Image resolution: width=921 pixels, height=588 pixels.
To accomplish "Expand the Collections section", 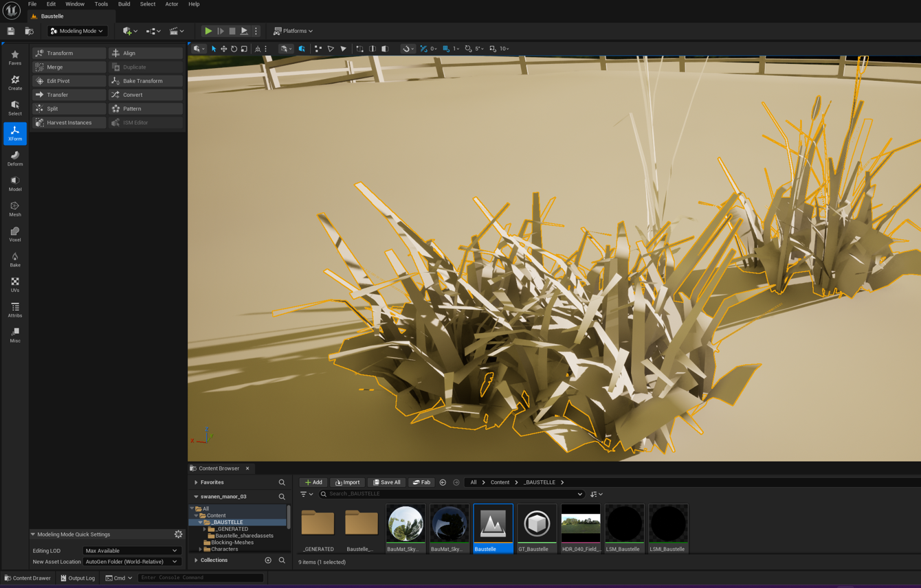I will pos(197,561).
